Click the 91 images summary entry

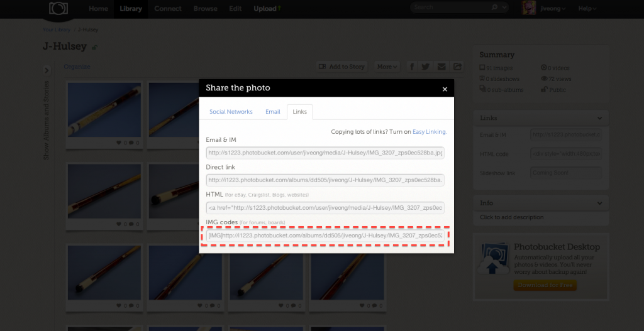(x=496, y=68)
